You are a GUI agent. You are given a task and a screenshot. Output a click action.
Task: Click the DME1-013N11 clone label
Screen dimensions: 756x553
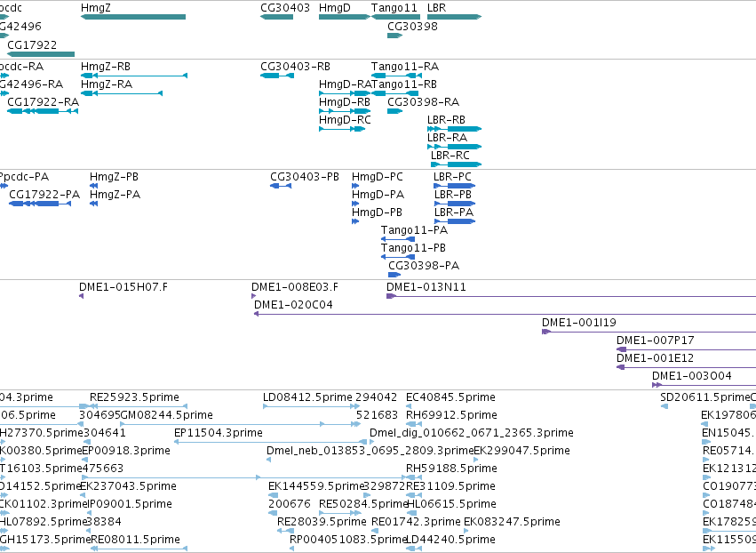(x=426, y=287)
